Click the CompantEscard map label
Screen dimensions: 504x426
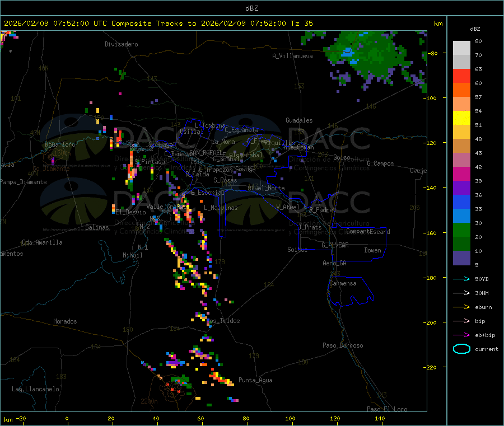368,232
